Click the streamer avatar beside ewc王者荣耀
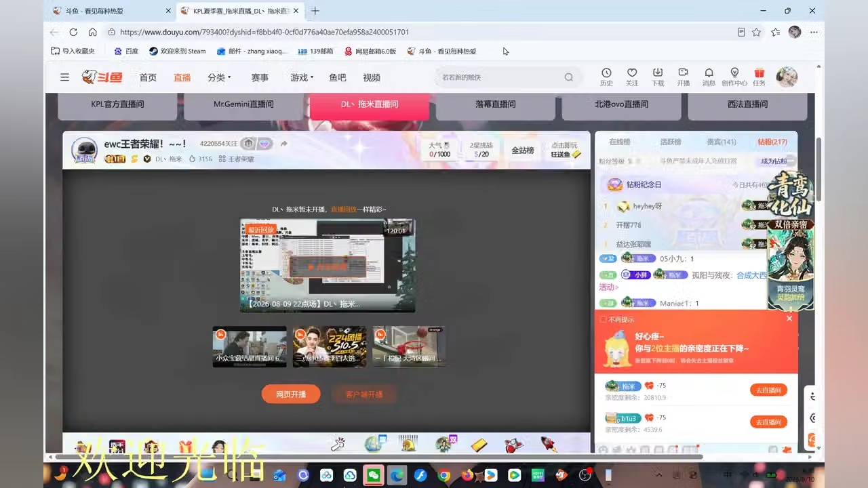868x488 pixels. click(84, 150)
